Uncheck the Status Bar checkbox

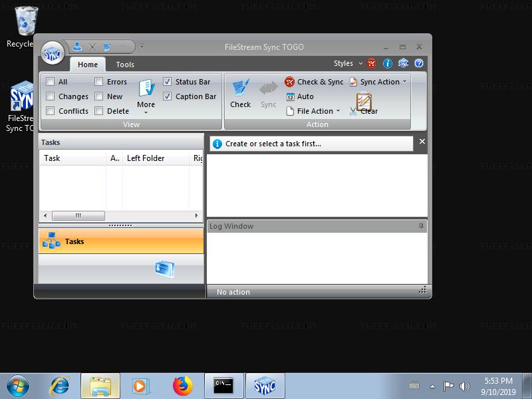[x=168, y=82]
